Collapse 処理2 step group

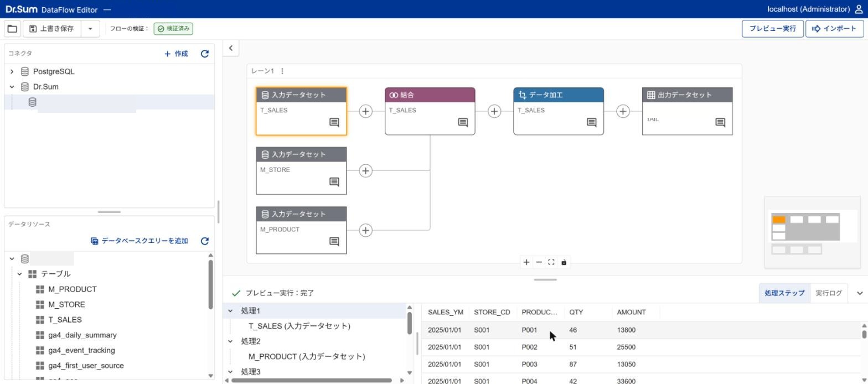pos(231,341)
